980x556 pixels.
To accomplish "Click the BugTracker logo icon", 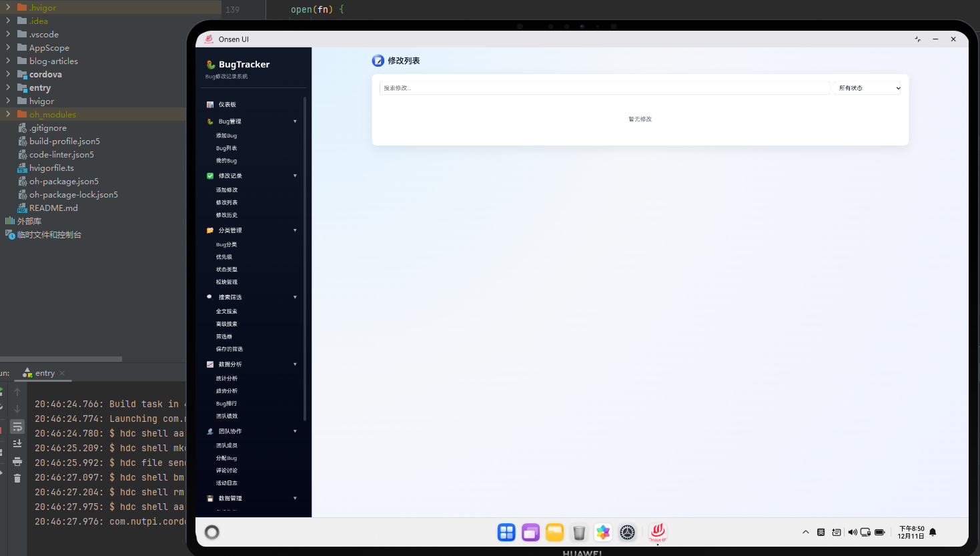I will point(211,65).
